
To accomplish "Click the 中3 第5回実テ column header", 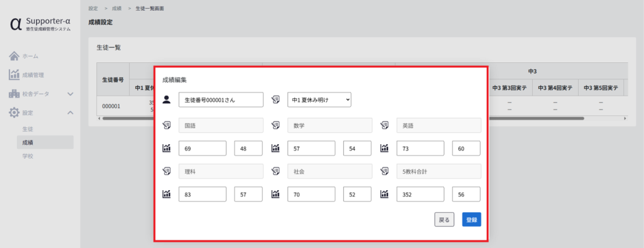I will [601, 87].
